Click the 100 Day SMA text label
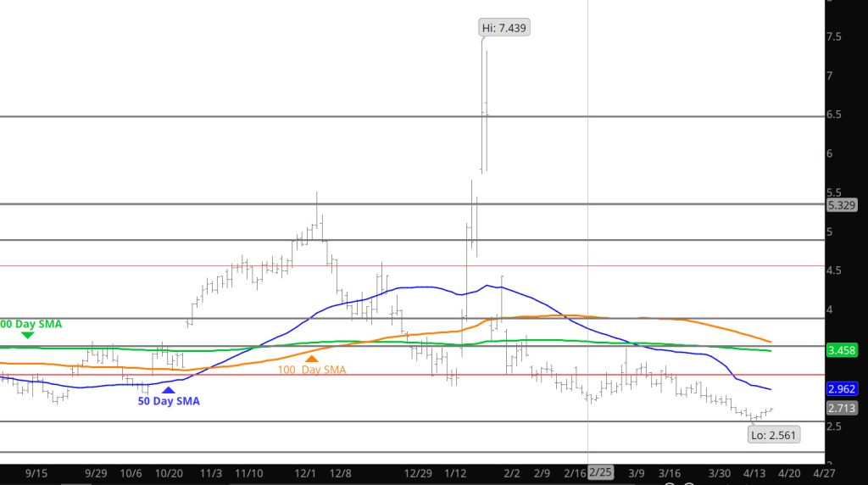 (x=312, y=370)
